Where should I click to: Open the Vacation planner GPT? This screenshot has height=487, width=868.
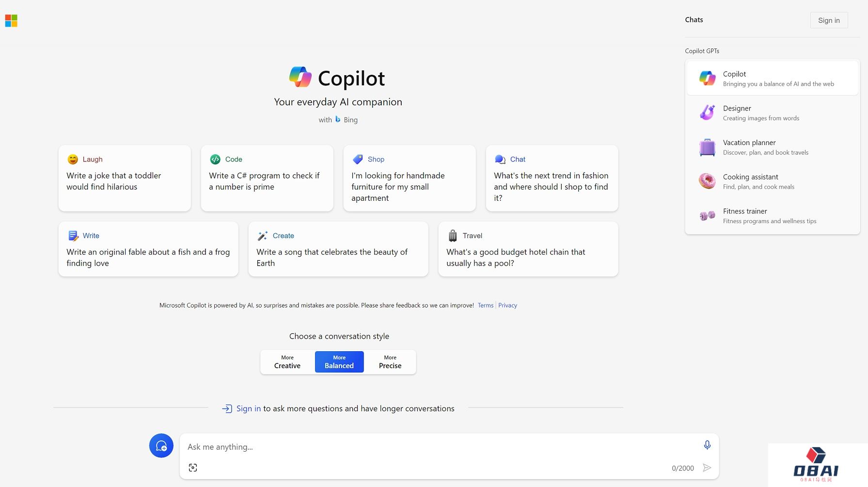pos(772,147)
